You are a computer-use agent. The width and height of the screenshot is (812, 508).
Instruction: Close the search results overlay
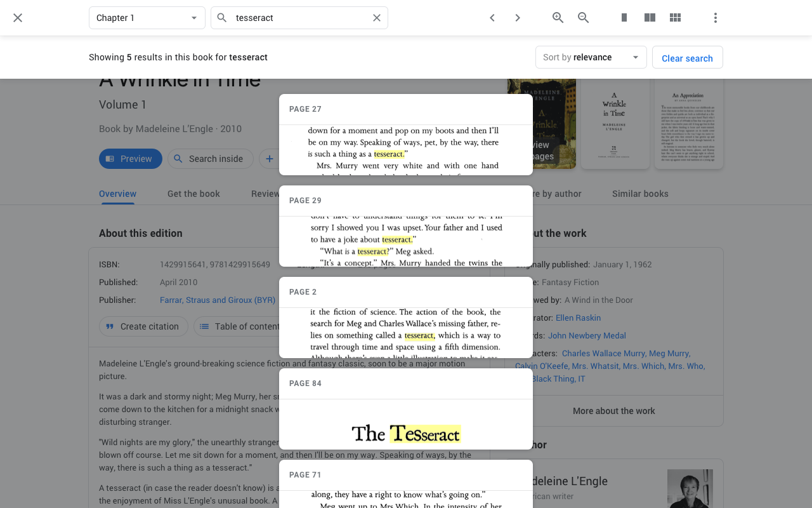pos(17,17)
